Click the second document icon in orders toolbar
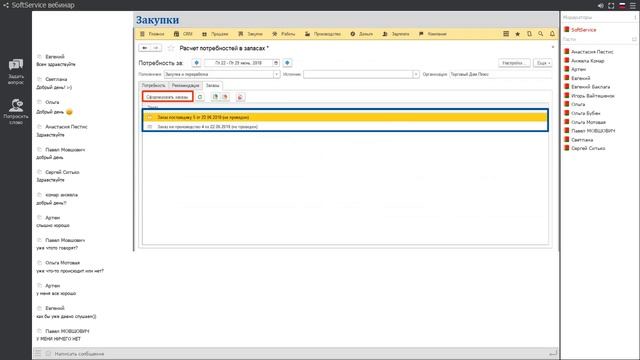 point(225,97)
